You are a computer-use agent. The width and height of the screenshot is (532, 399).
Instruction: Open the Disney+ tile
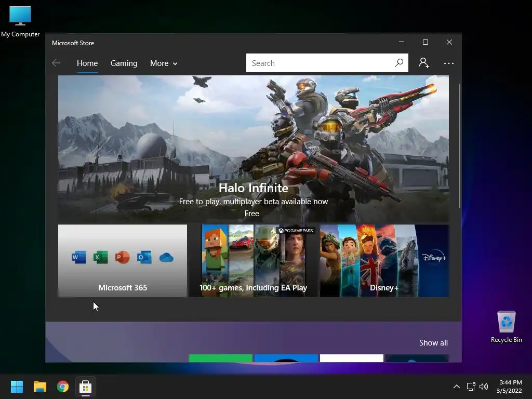pos(384,261)
